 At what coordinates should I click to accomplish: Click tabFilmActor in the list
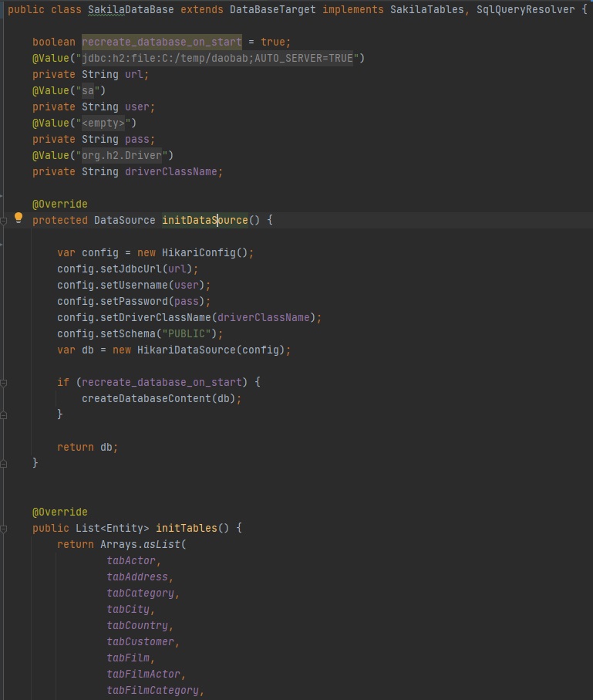143,674
